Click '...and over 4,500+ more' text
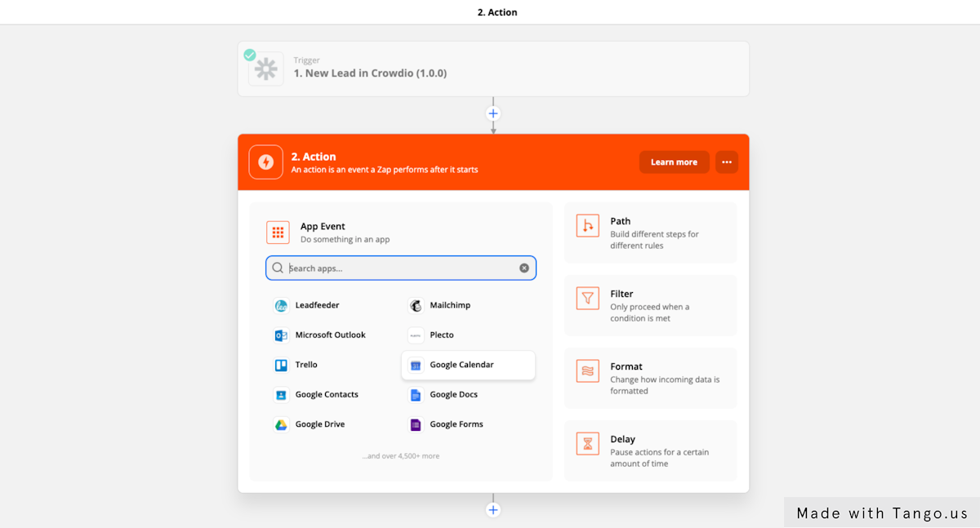This screenshot has width=980, height=528. click(401, 456)
